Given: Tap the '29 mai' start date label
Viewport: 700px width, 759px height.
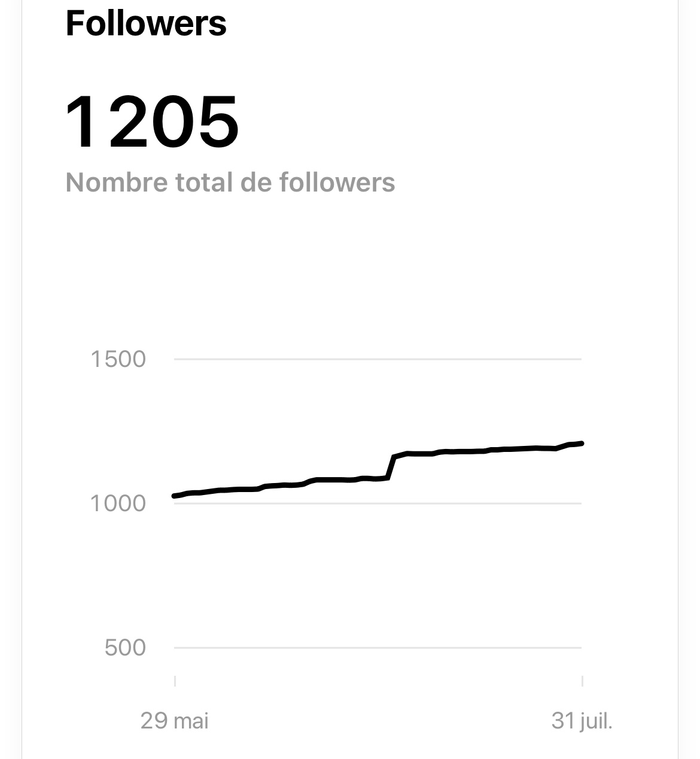Looking at the screenshot, I should [174, 721].
